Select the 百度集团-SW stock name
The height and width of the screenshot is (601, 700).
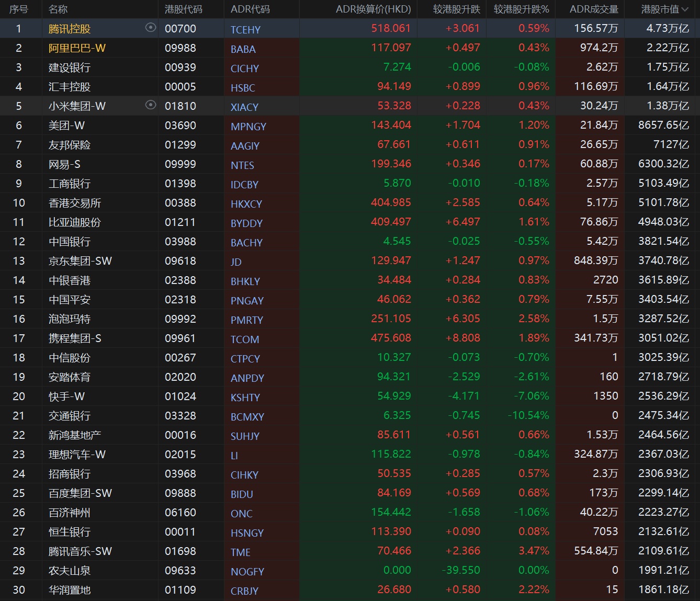coord(80,493)
